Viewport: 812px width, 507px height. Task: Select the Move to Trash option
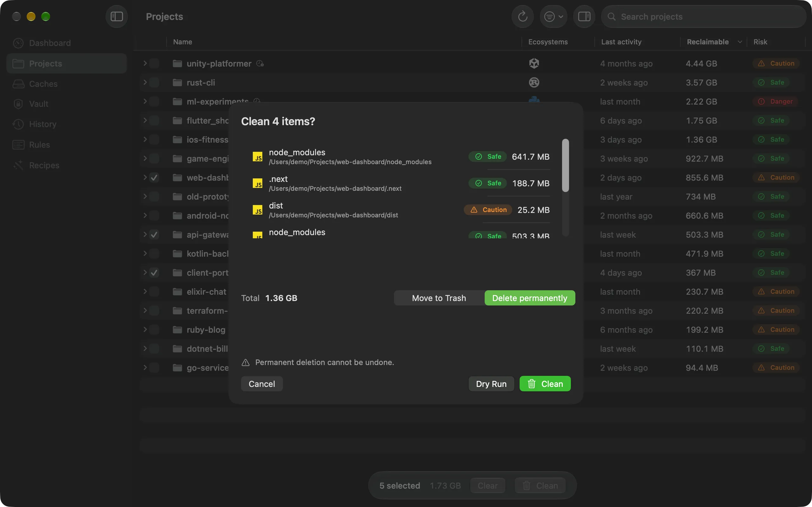439,298
